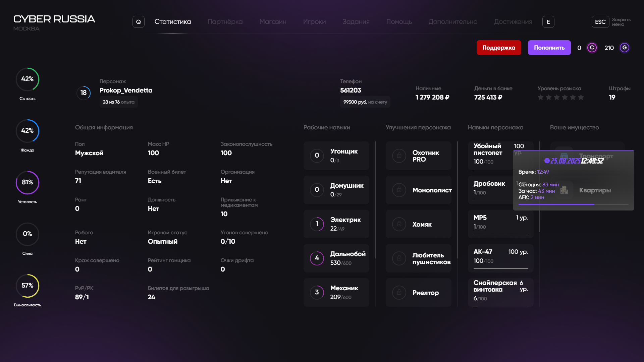Image resolution: width=644 pixels, height=362 pixels.
Task: Click the Механик level 3 circle
Action: 317,293
